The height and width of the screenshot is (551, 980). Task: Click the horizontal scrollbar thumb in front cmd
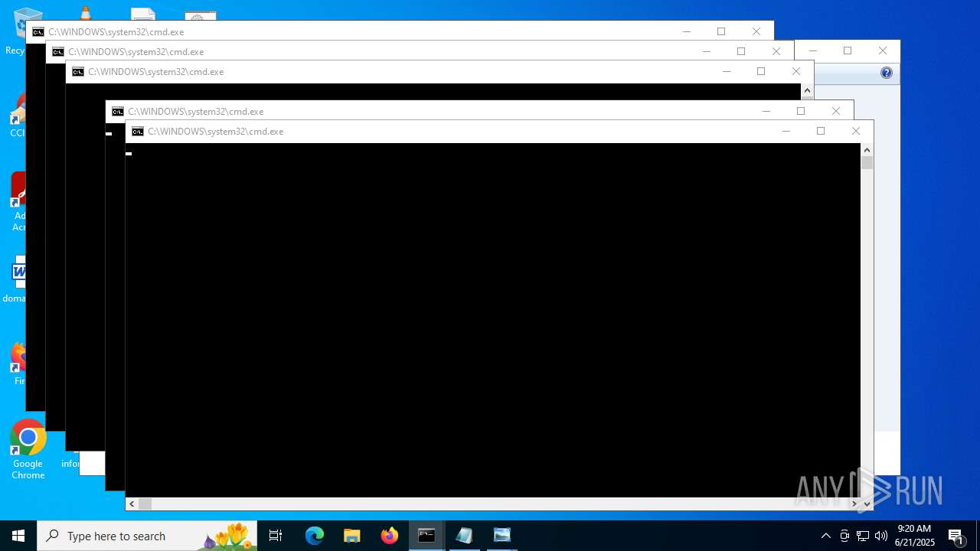click(145, 504)
